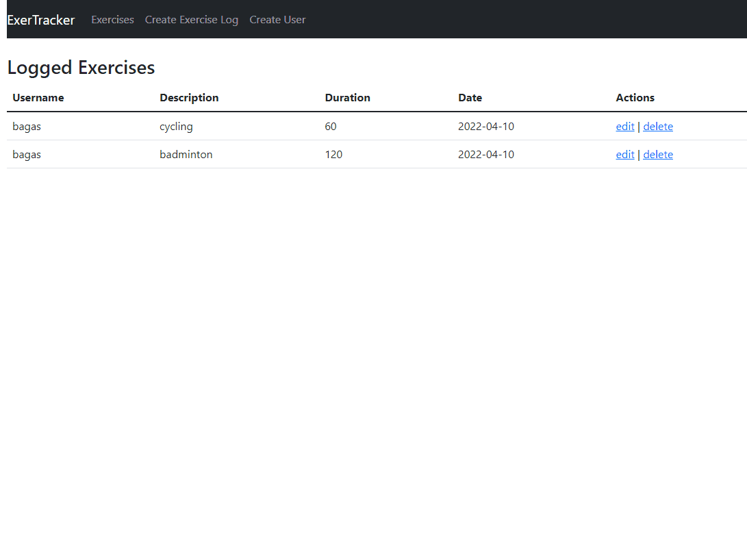Select the cycling description cell
Viewport: 747px width, 560px height.
176,127
